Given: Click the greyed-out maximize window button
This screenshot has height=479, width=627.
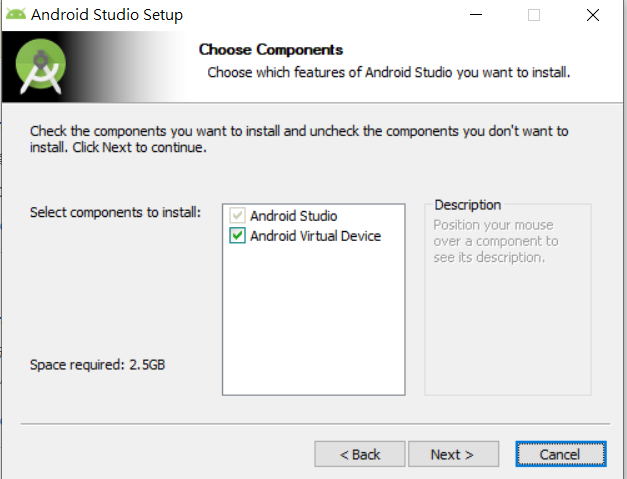Looking at the screenshot, I should point(534,15).
